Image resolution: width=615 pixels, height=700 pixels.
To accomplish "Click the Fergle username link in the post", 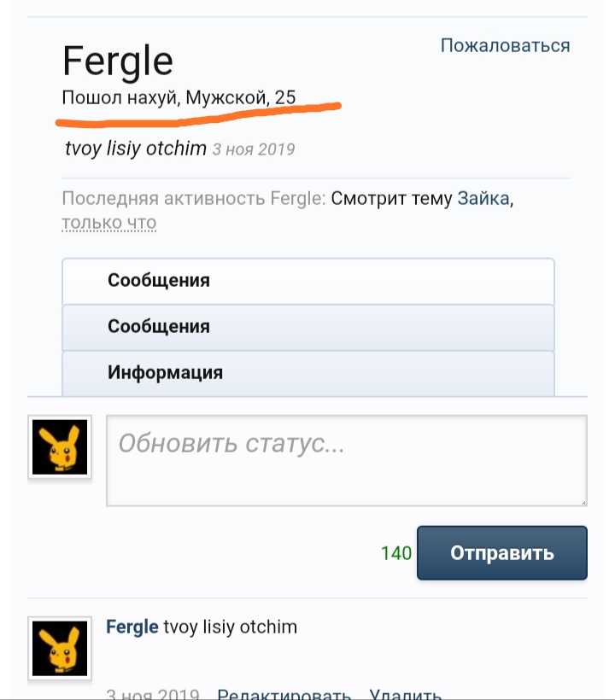I will coord(132,627).
